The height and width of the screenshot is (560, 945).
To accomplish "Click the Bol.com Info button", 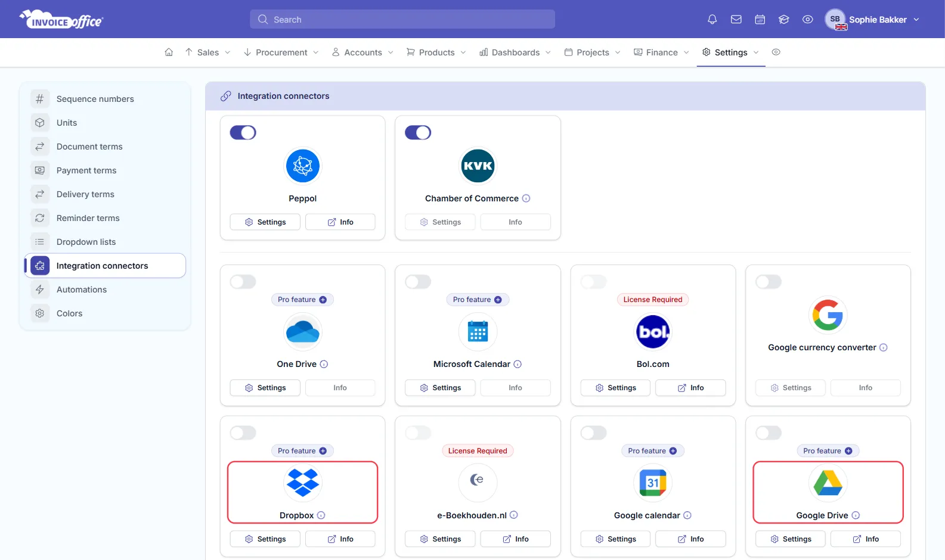I will click(690, 388).
